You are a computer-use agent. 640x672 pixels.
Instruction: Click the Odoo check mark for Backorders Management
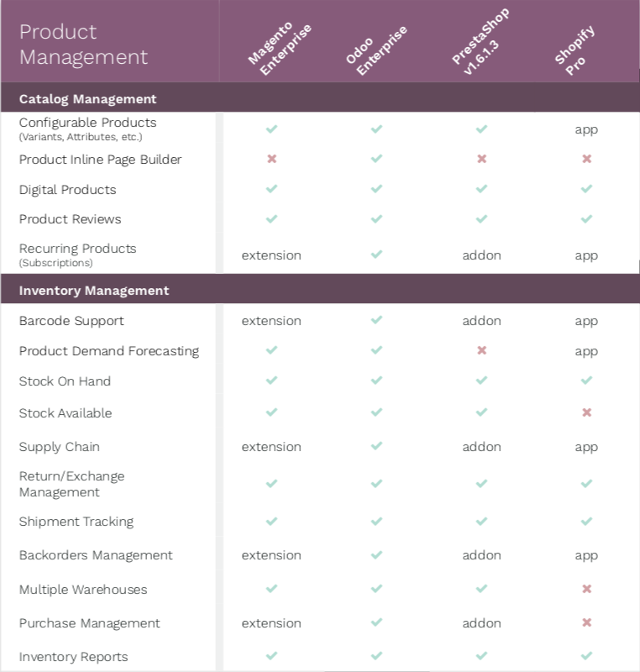tap(376, 554)
